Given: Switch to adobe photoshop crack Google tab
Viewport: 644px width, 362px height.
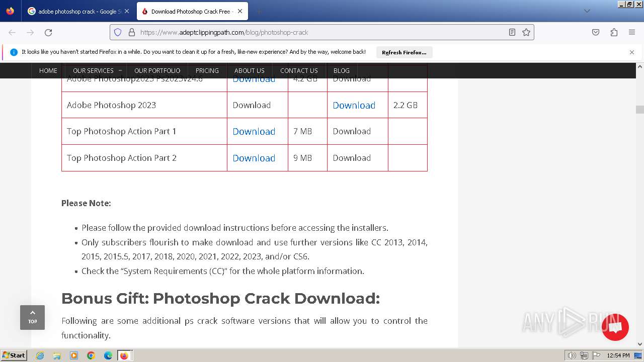Looking at the screenshot, I should tap(78, 11).
